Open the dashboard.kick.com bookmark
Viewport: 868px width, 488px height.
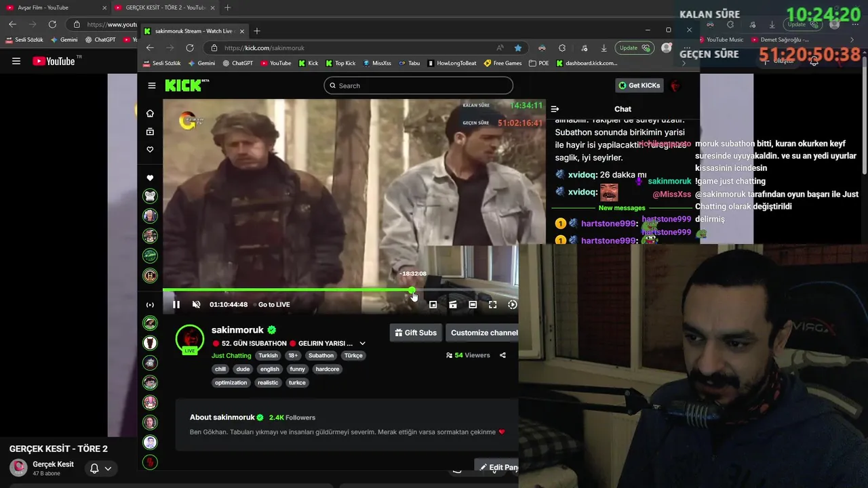click(587, 63)
